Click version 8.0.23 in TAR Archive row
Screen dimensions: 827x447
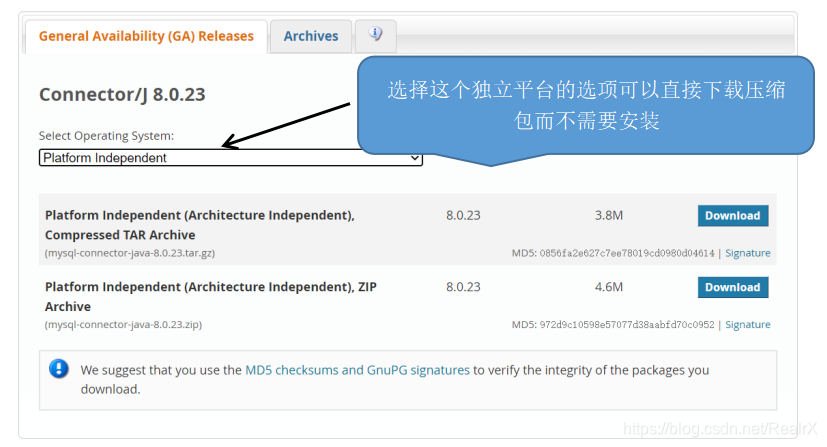click(463, 216)
